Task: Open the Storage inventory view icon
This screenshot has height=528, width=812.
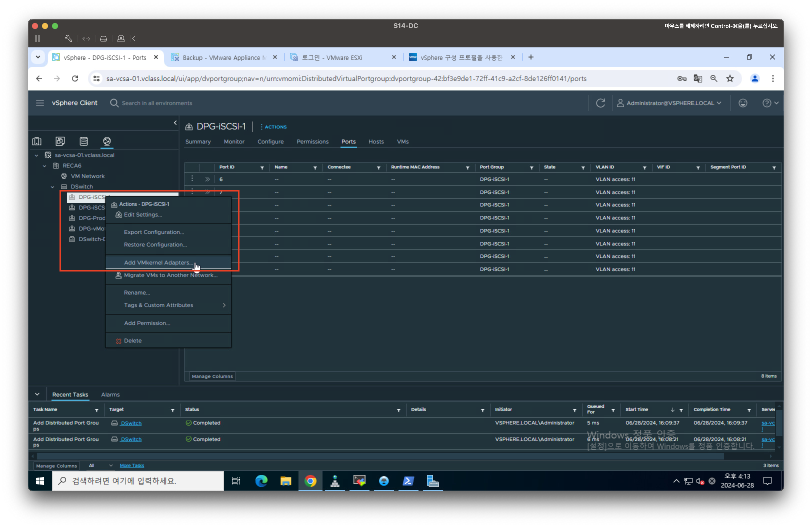Action: click(x=83, y=141)
